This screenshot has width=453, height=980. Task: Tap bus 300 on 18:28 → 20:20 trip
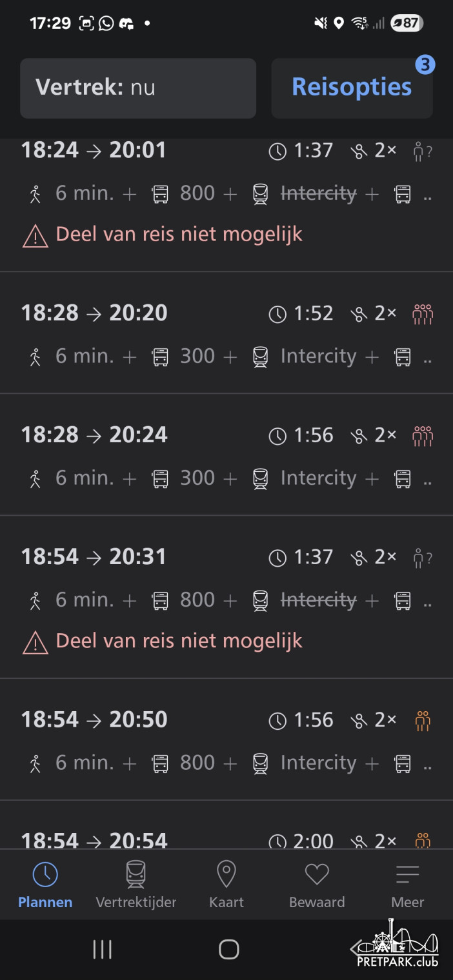[x=197, y=356]
